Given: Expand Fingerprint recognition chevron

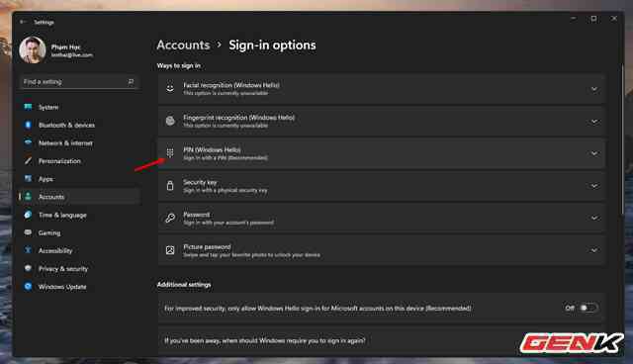Looking at the screenshot, I should [594, 121].
